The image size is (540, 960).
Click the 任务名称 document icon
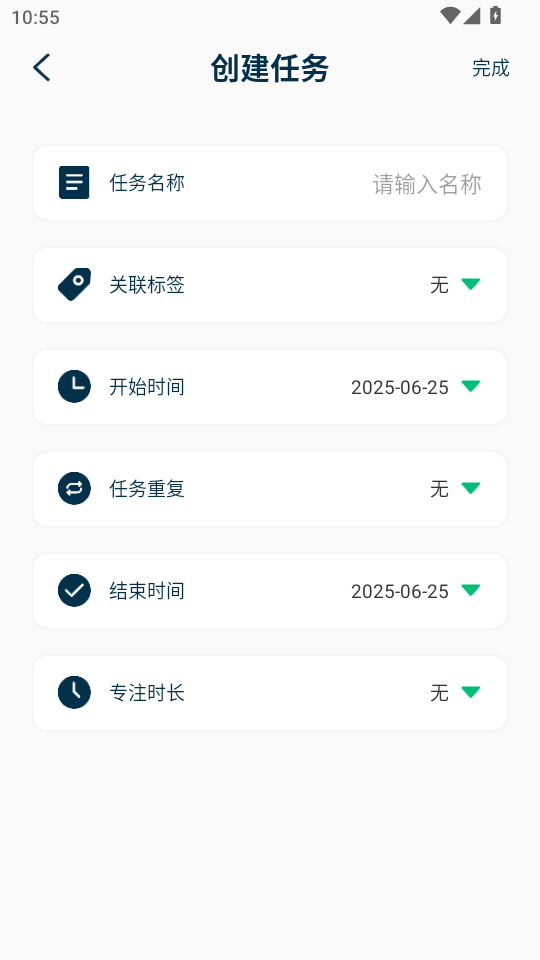(74, 182)
